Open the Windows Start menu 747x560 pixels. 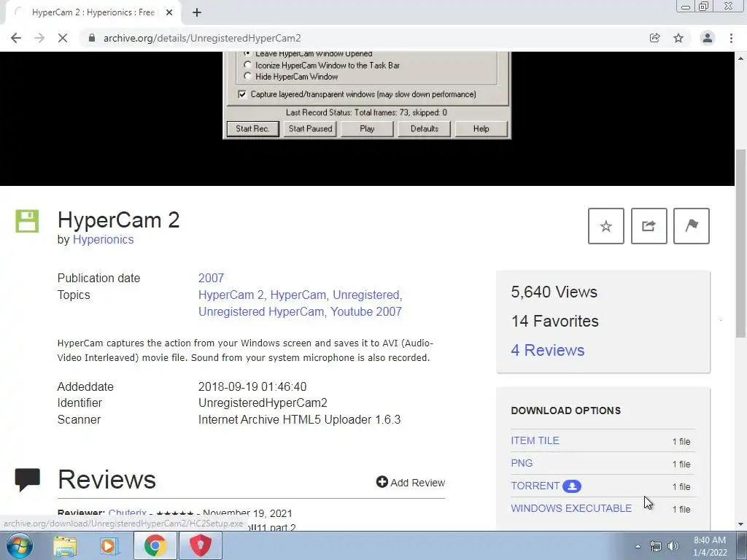point(20,545)
